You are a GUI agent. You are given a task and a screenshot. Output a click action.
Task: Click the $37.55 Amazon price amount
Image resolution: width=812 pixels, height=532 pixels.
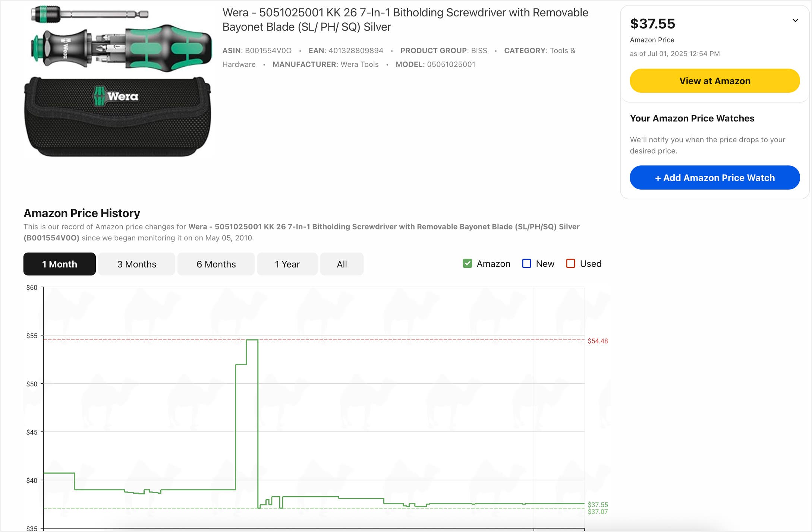tap(652, 23)
